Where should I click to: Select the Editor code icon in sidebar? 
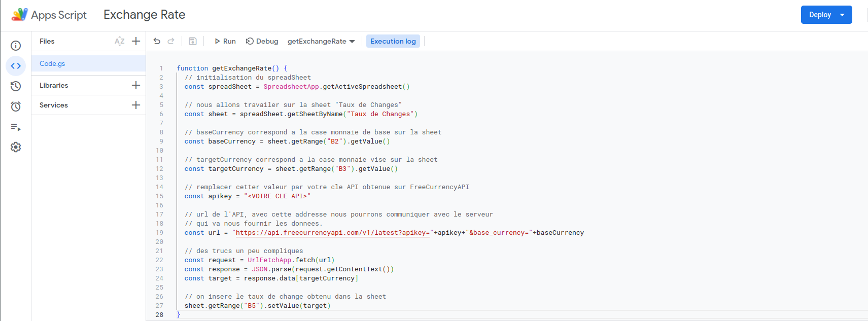pos(16,66)
